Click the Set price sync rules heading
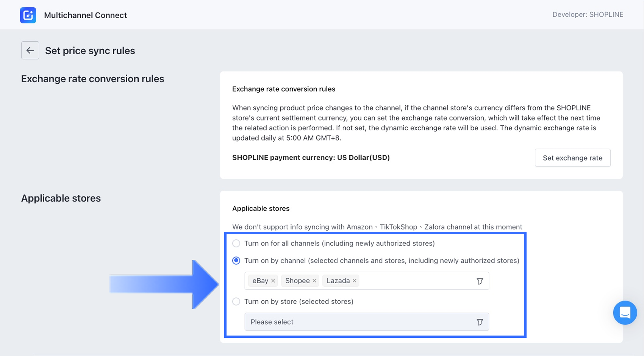The image size is (644, 356). [x=90, y=51]
